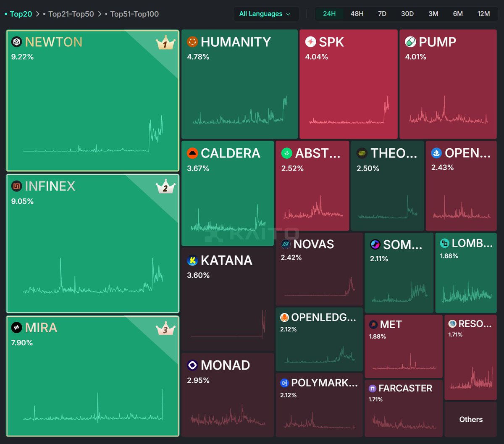Click the 2.52% value under ABST...
The width and height of the screenshot is (504, 444).
pyautogui.click(x=292, y=168)
